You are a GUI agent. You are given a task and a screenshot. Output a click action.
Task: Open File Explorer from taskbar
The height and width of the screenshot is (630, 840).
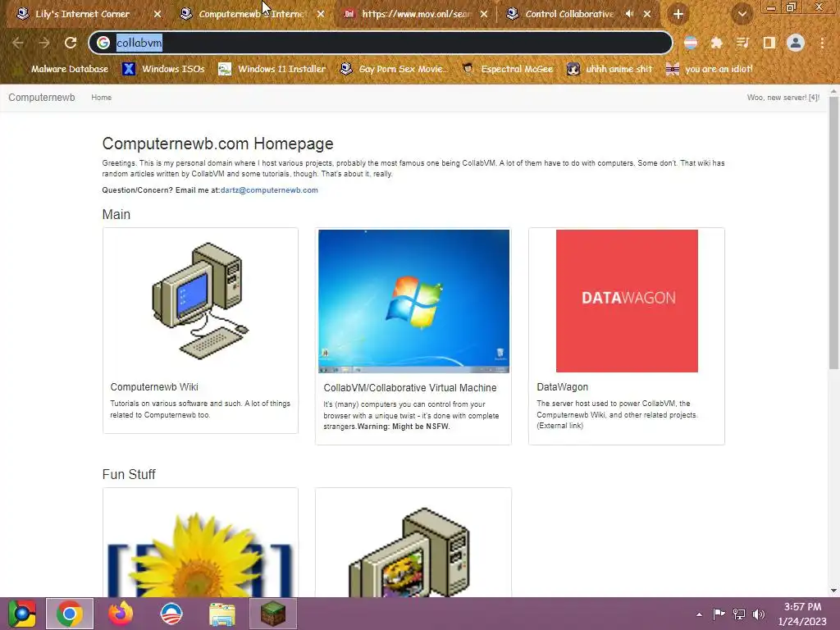point(222,614)
